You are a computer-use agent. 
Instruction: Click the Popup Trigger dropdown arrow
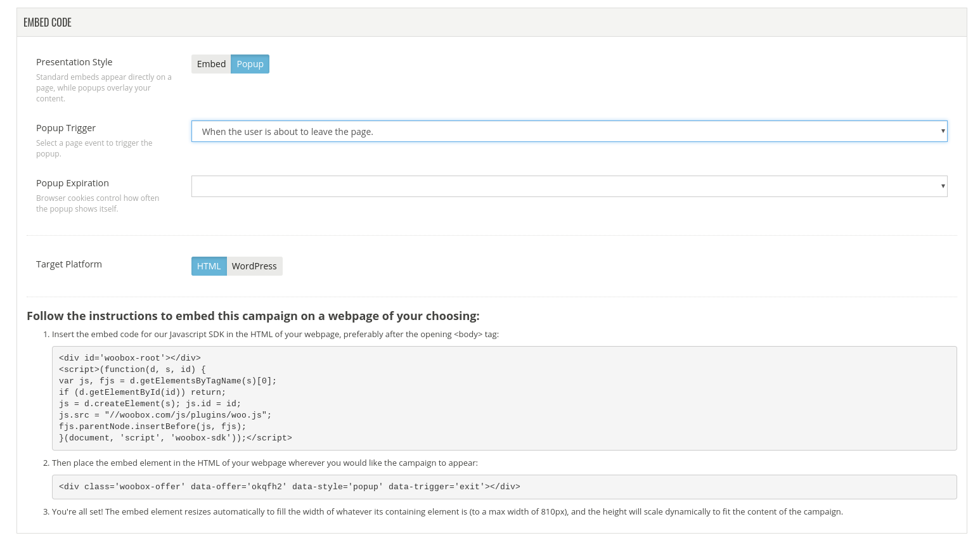(x=943, y=131)
